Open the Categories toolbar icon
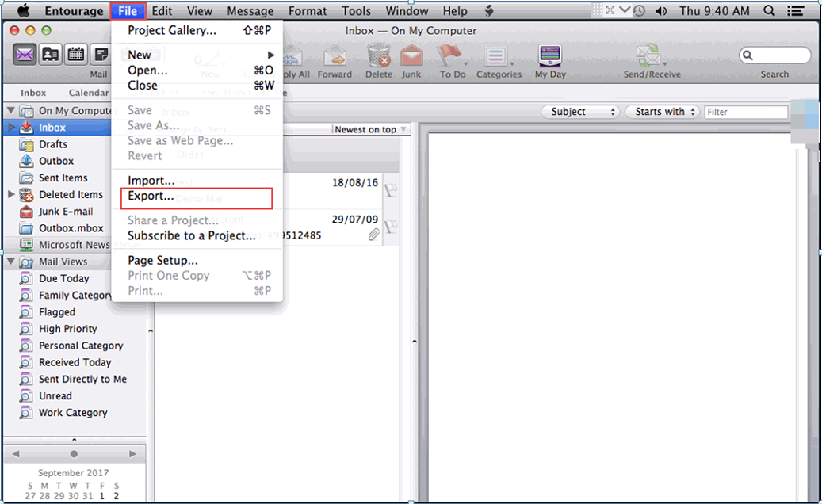Viewport: 822px width, 504px height. [x=495, y=55]
